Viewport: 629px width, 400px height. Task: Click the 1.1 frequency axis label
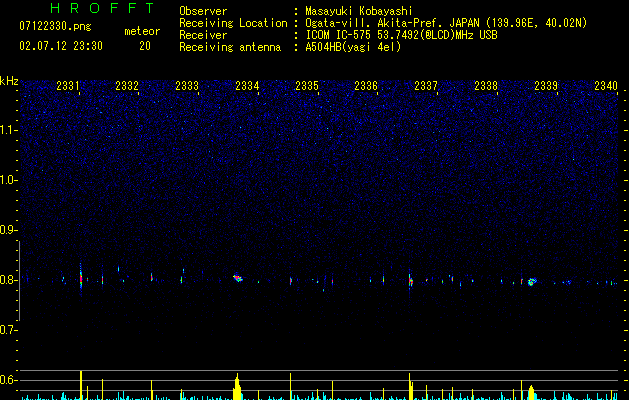pyautogui.click(x=8, y=130)
